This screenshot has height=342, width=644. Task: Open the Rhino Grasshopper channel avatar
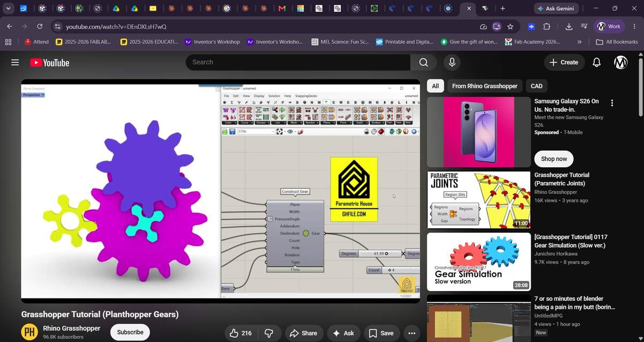tap(30, 332)
